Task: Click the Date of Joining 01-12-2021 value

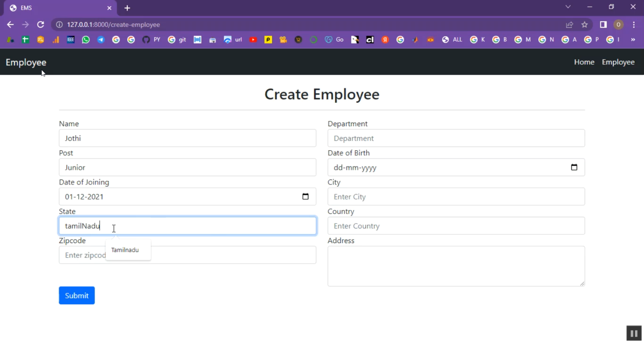Action: pyautogui.click(x=84, y=197)
